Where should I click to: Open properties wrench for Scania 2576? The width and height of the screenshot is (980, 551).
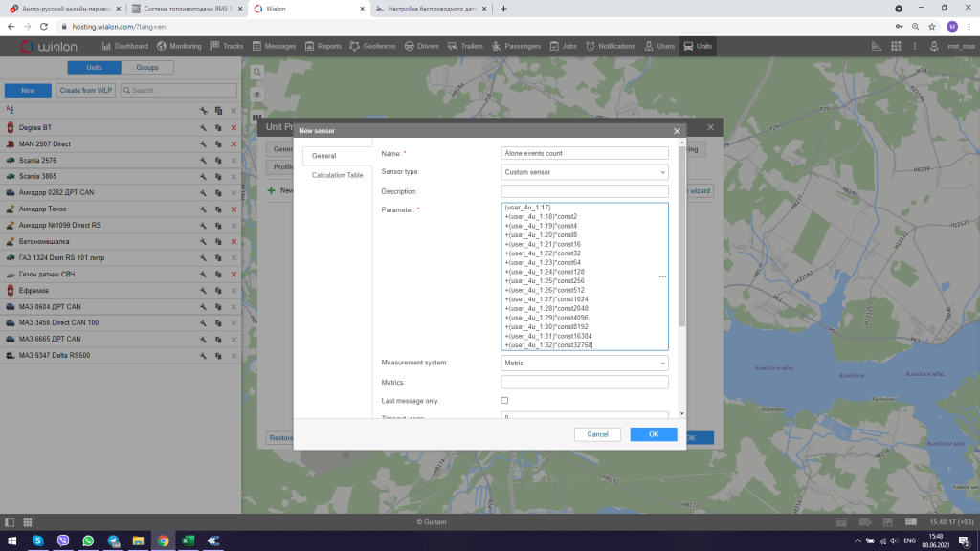[203, 160]
